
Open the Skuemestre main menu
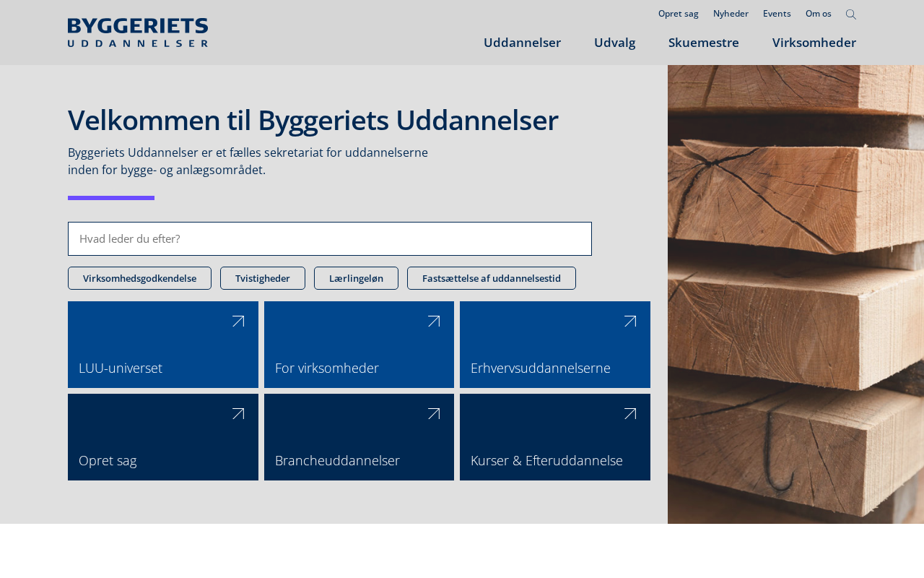point(704,43)
